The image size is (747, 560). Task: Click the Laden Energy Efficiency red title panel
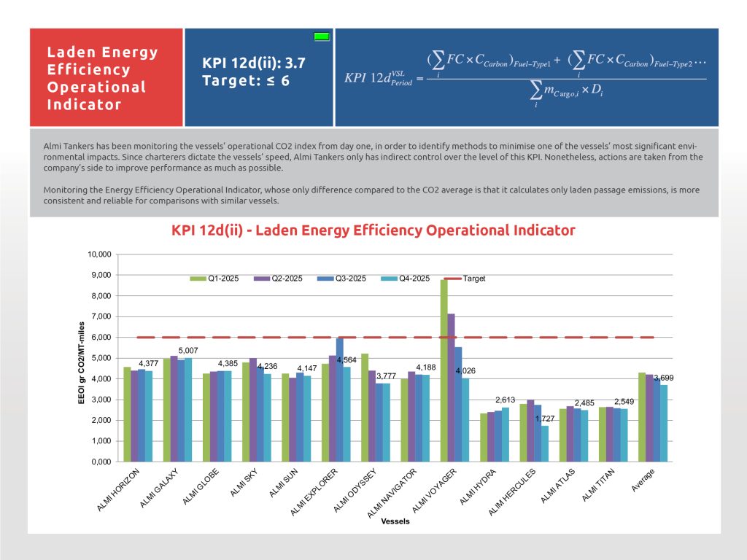pyautogui.click(x=106, y=78)
